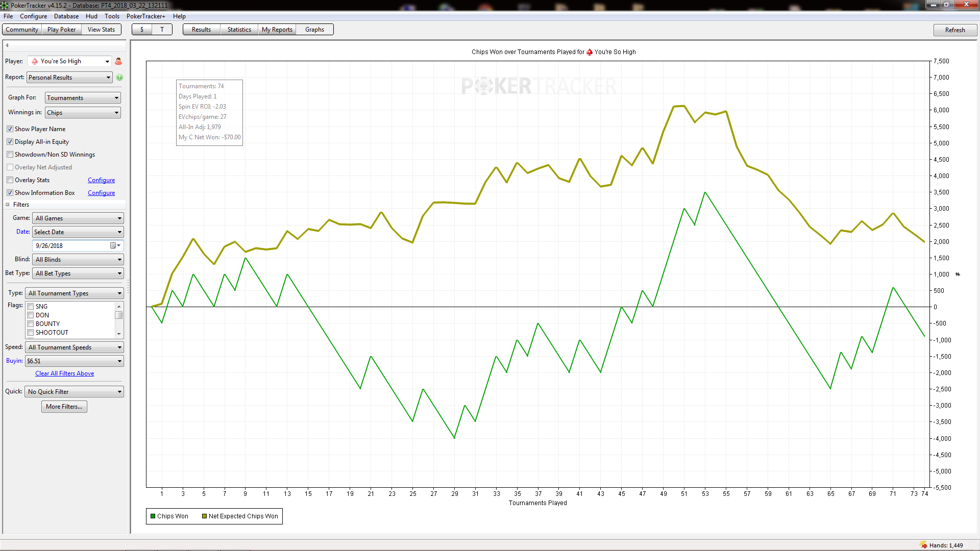Switch to the Statistics tab
This screenshot has width=980, height=551.
239,30
